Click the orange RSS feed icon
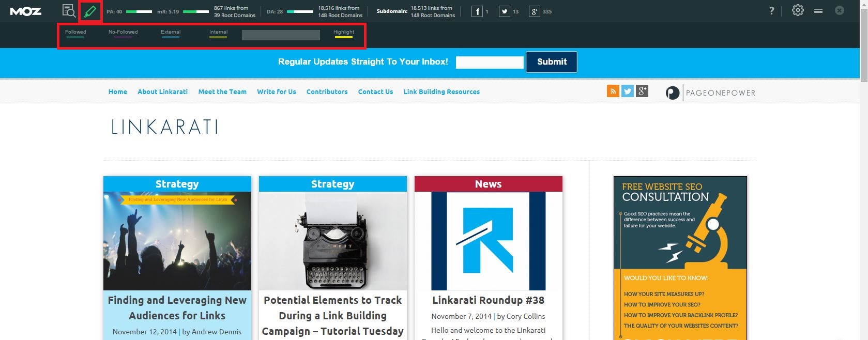Screen dimensions: 868x340 click(x=613, y=91)
